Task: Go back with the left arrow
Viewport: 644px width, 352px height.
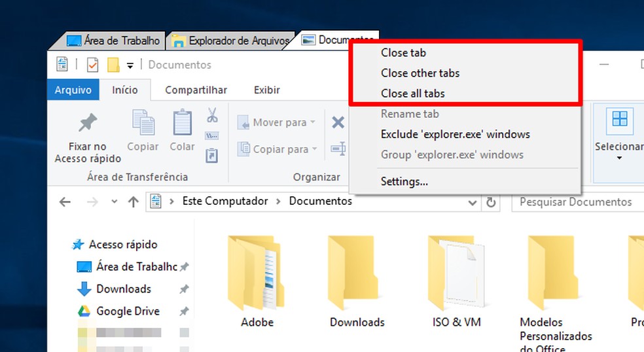Action: click(65, 202)
